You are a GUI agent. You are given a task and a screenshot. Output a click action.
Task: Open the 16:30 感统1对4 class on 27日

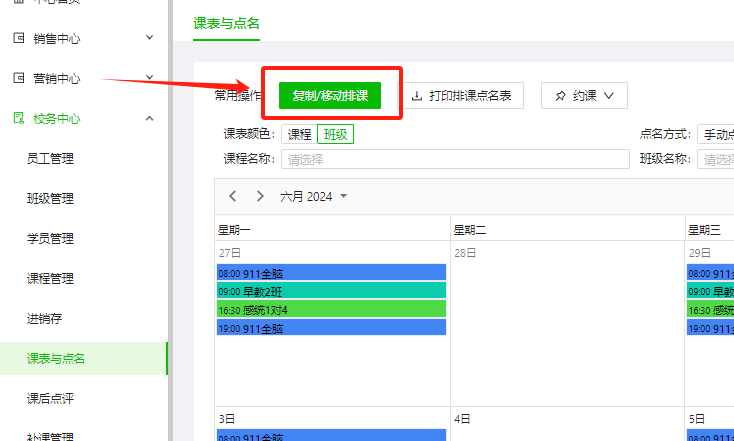(x=330, y=309)
